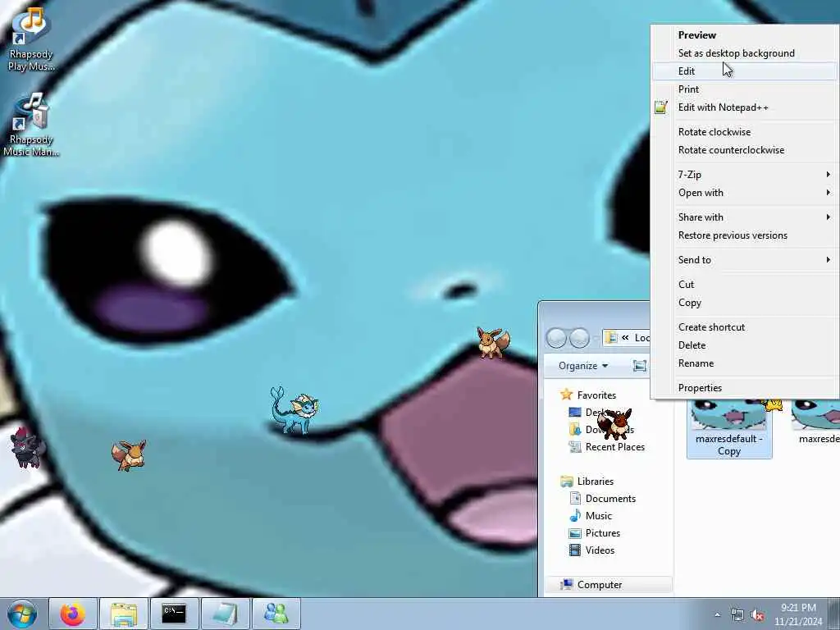This screenshot has width=840, height=630.
Task: Expand the Share with submenu arrow
Action: 829,217
